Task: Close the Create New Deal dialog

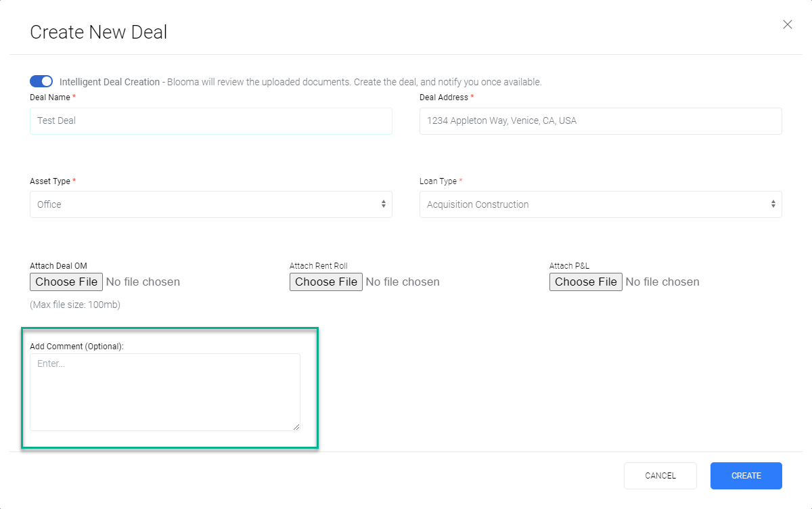Action: pyautogui.click(x=788, y=24)
